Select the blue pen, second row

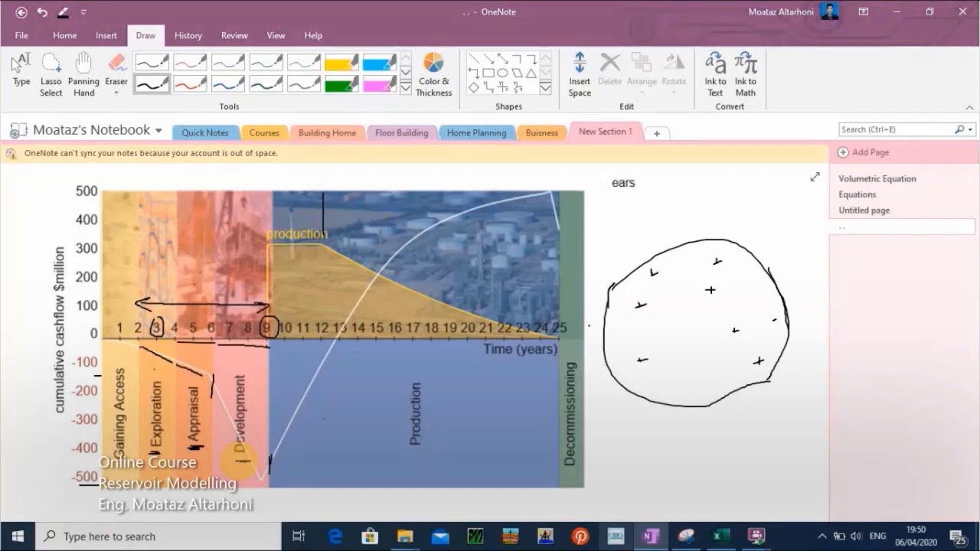coord(228,84)
